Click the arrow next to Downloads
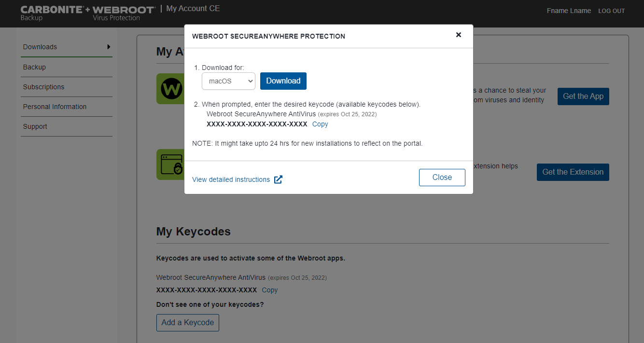The height and width of the screenshot is (343, 644). point(109,47)
